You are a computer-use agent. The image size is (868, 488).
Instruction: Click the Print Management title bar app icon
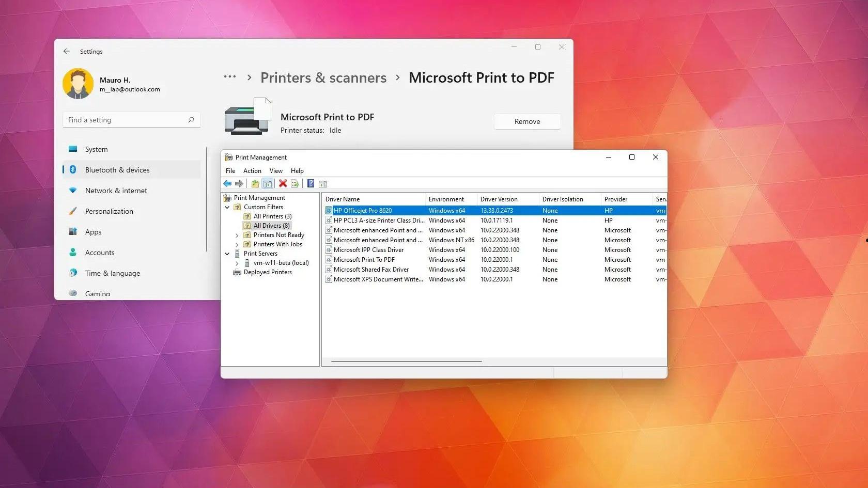click(229, 157)
